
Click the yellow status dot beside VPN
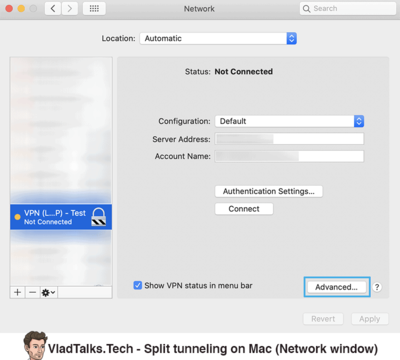tap(17, 217)
